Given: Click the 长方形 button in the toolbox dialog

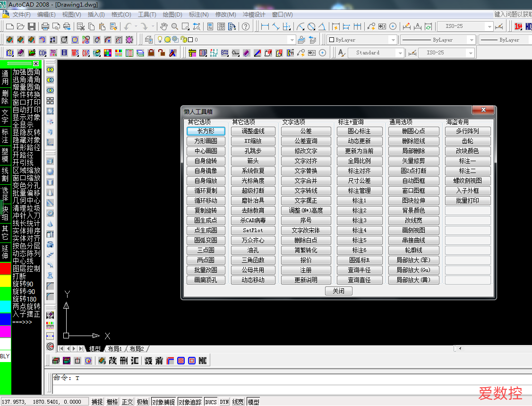Looking at the screenshot, I should [206, 131].
